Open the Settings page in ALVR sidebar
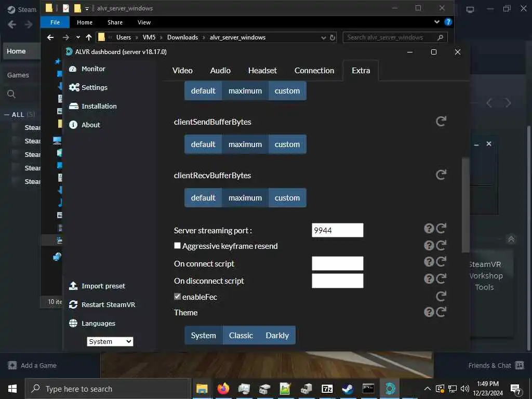 pyautogui.click(x=88, y=87)
